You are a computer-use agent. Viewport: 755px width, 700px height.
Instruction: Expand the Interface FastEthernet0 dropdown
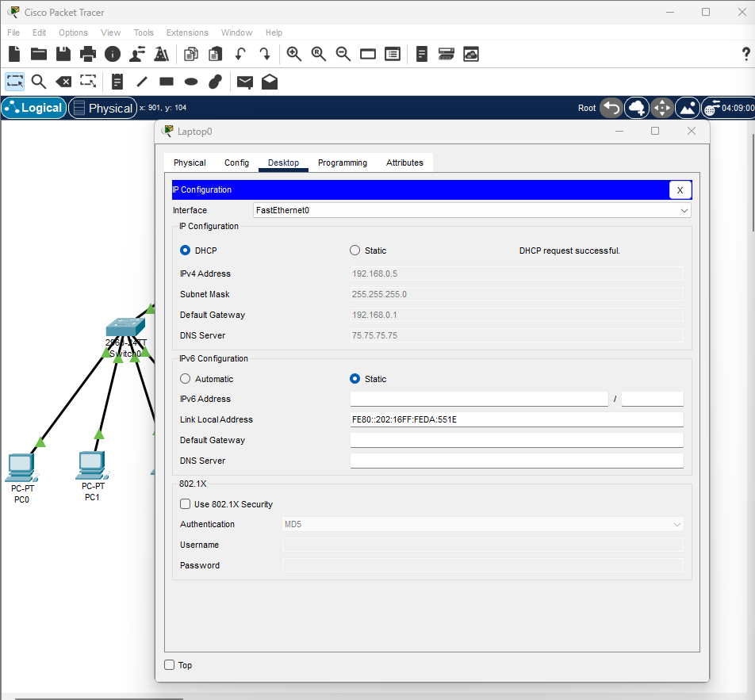[472, 210]
